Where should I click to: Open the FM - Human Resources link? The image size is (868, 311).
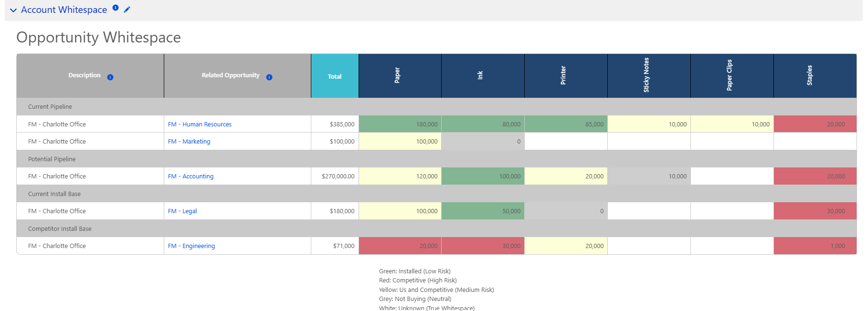200,124
